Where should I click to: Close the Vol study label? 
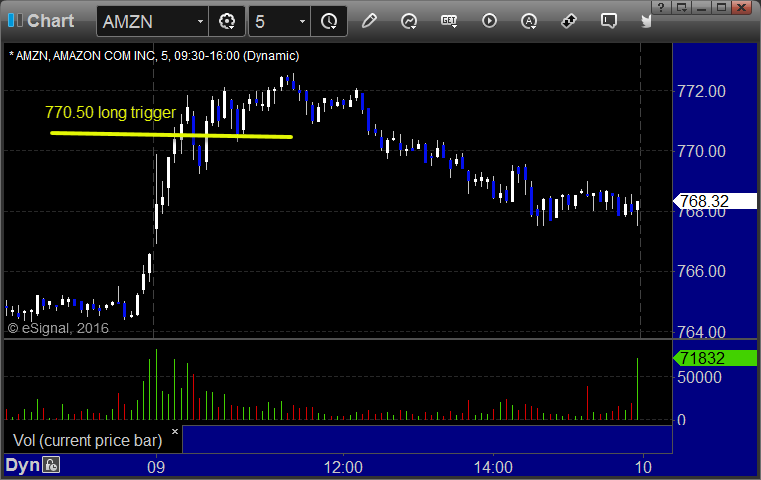pos(175,431)
